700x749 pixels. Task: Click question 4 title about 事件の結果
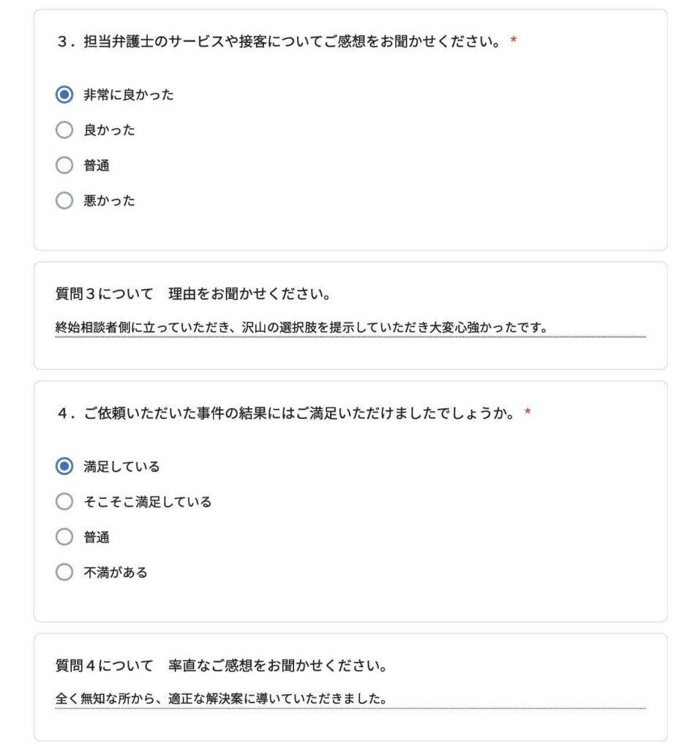pyautogui.click(x=294, y=413)
